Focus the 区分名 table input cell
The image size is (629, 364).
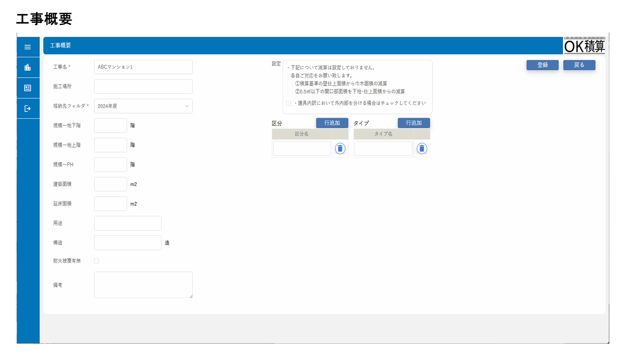[x=302, y=149]
